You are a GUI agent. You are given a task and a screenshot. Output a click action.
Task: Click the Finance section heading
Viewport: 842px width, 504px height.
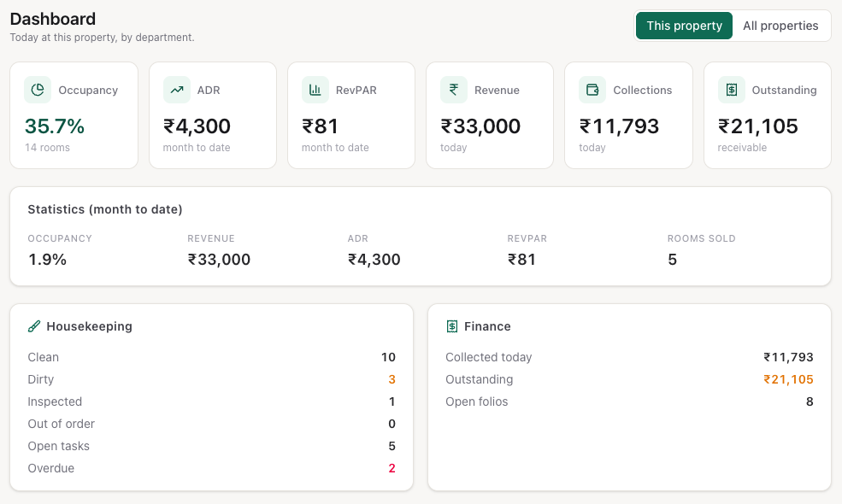click(x=487, y=326)
